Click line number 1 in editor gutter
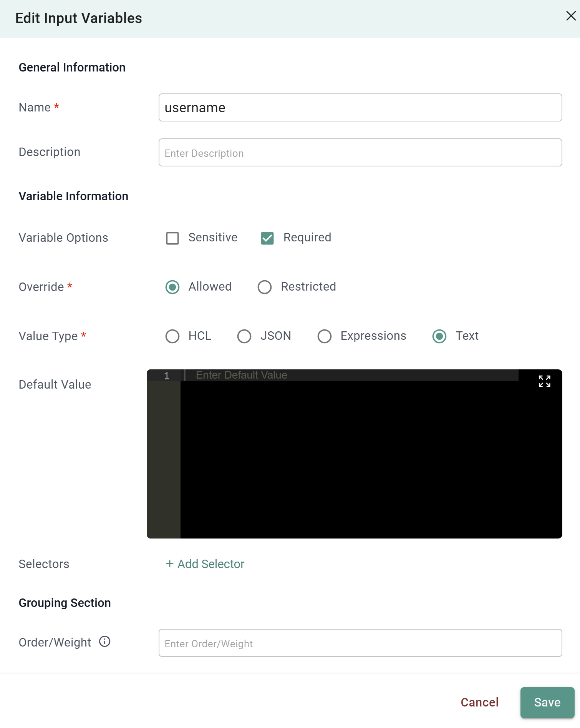This screenshot has width=580, height=728. click(167, 376)
